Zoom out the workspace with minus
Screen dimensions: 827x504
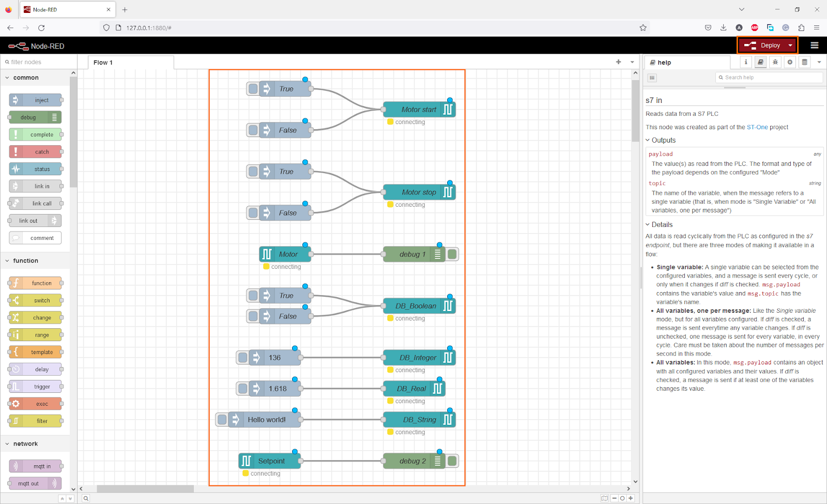coord(614,498)
